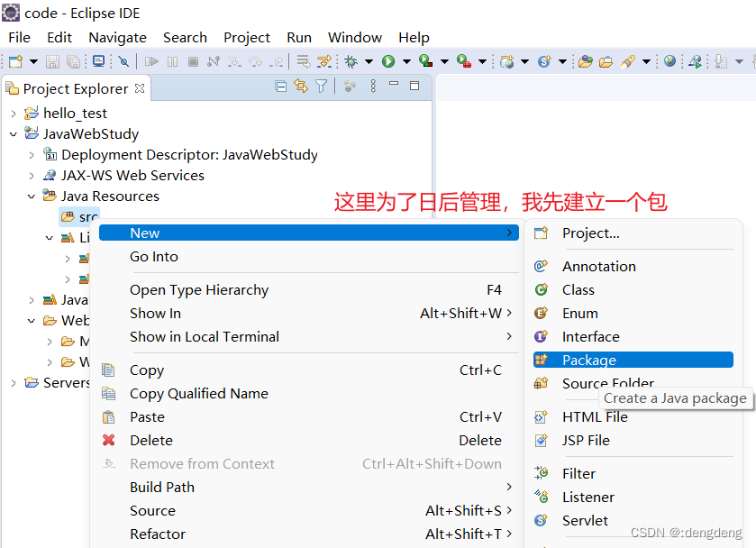This screenshot has width=756, height=548.
Task: Choose Interface from the New submenu
Action: 633,337
